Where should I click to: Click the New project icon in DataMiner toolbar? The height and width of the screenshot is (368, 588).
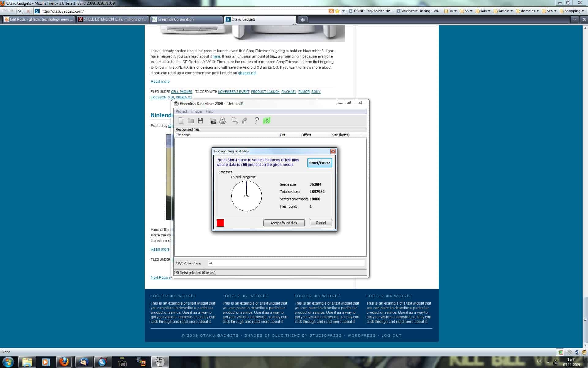click(x=181, y=121)
